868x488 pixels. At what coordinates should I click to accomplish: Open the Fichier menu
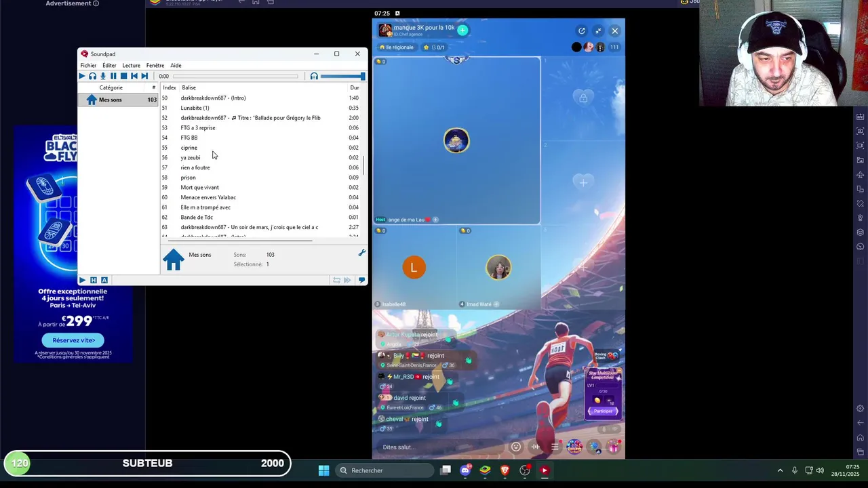point(88,65)
